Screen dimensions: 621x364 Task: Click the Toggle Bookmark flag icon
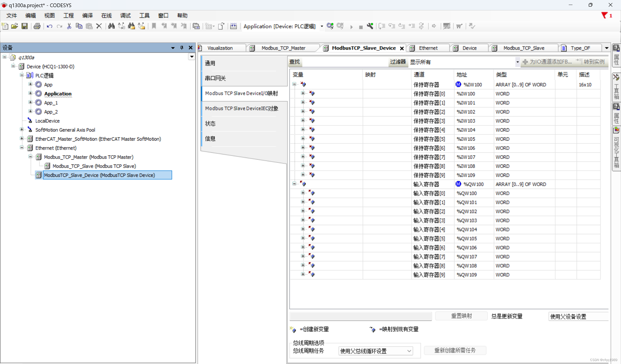pyautogui.click(x=154, y=26)
